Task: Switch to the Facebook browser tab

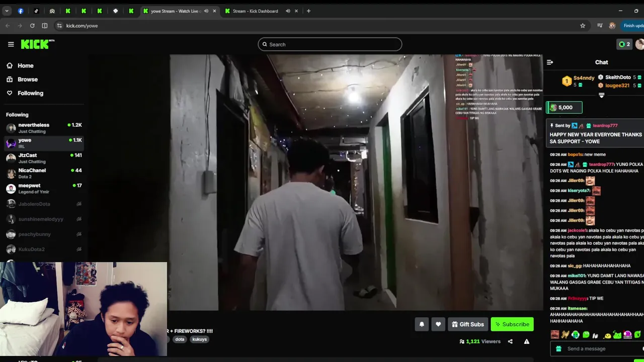Action: [21, 11]
